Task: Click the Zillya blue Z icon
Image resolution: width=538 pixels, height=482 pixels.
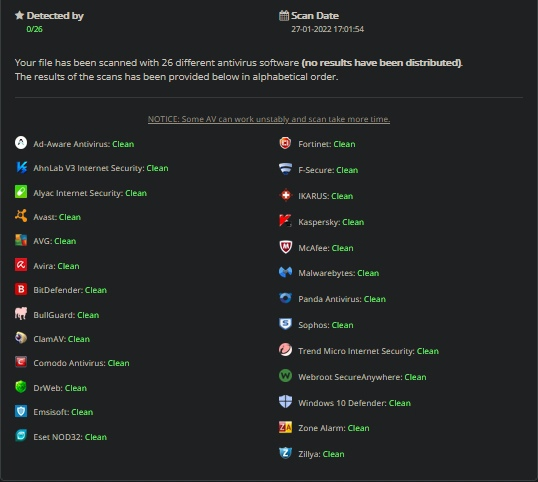Action: 285,453
